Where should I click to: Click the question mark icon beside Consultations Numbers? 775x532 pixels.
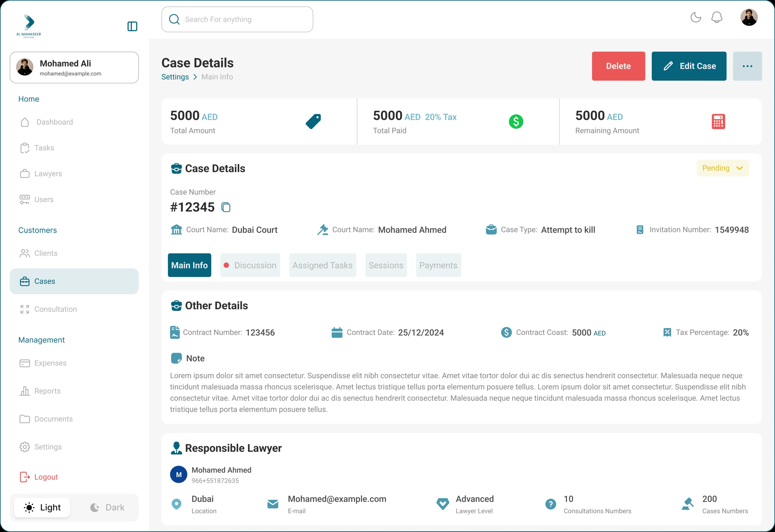(551, 504)
